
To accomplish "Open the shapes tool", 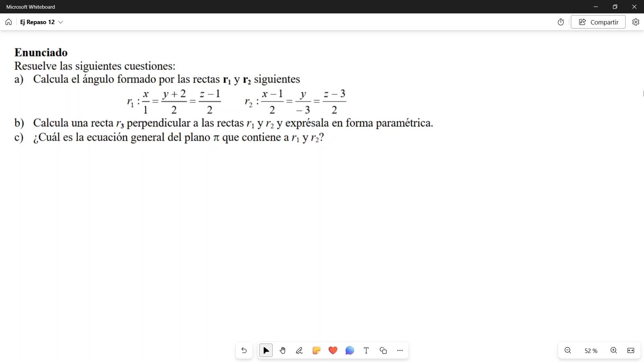I will pyautogui.click(x=383, y=351).
